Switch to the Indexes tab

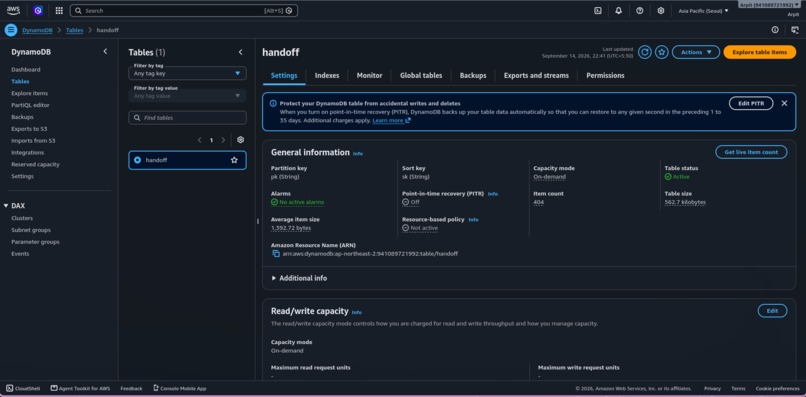click(327, 75)
